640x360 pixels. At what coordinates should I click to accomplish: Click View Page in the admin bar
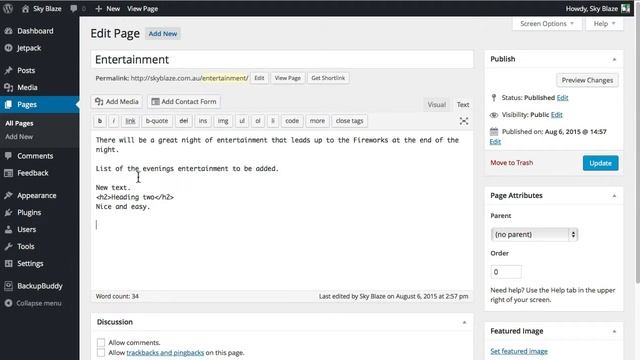click(142, 9)
